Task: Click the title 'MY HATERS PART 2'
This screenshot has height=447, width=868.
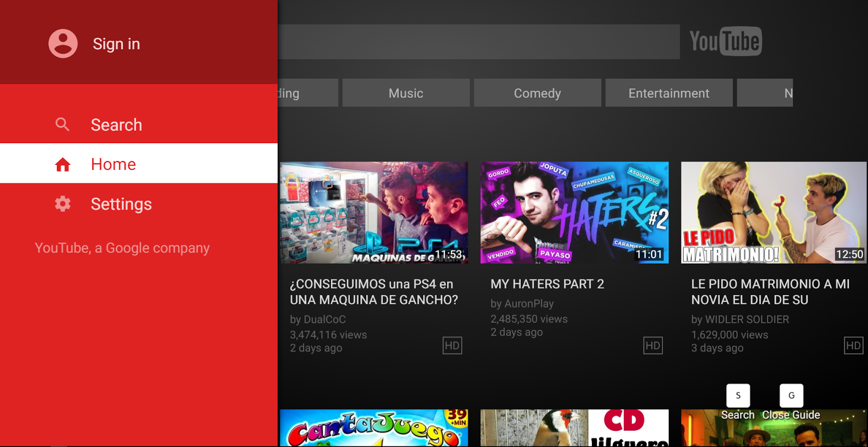Action: pyautogui.click(x=547, y=284)
